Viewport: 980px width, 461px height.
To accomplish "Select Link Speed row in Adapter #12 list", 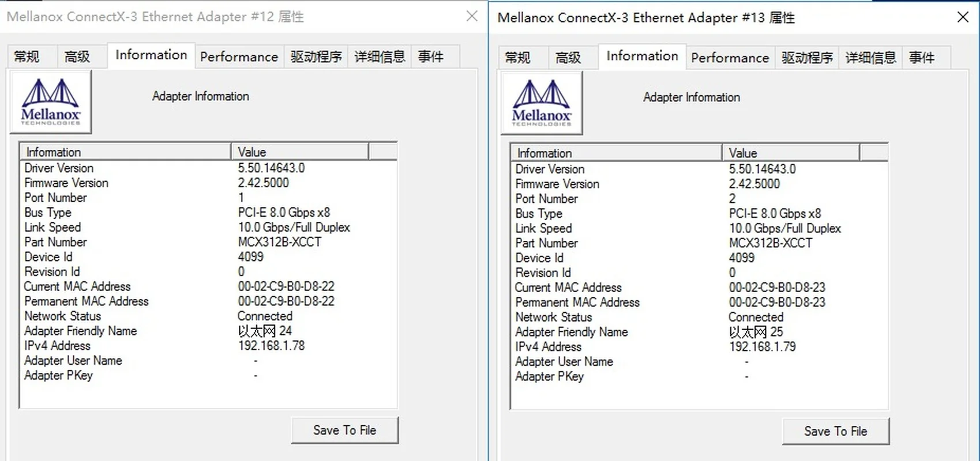I will [x=208, y=228].
